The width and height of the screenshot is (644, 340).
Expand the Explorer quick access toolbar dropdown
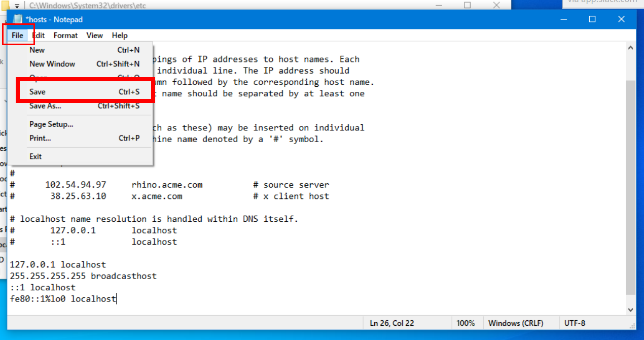pyautogui.click(x=17, y=6)
